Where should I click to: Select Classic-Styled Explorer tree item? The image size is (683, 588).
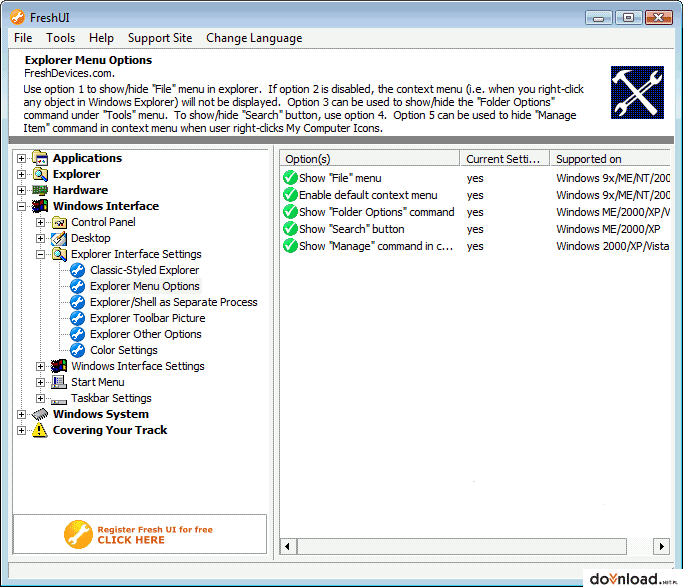145,270
